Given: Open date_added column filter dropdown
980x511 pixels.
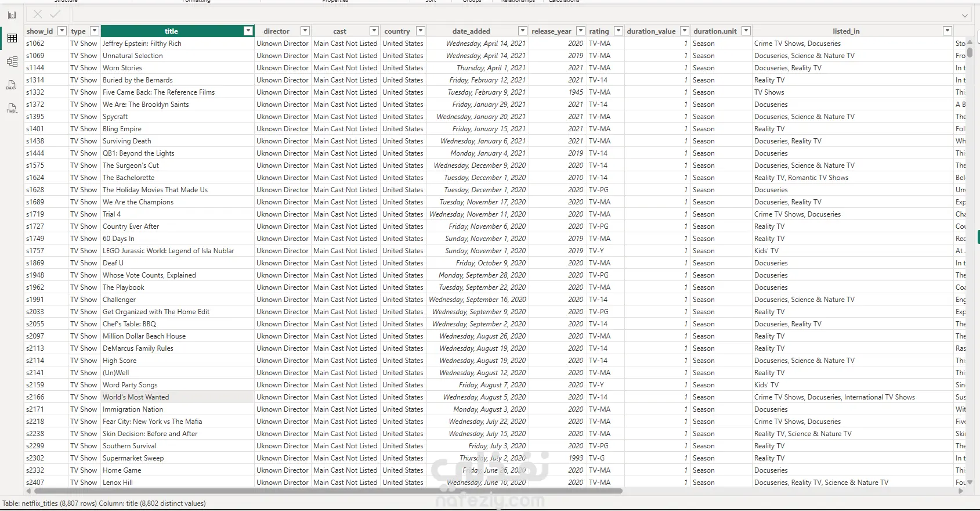Looking at the screenshot, I should [522, 31].
